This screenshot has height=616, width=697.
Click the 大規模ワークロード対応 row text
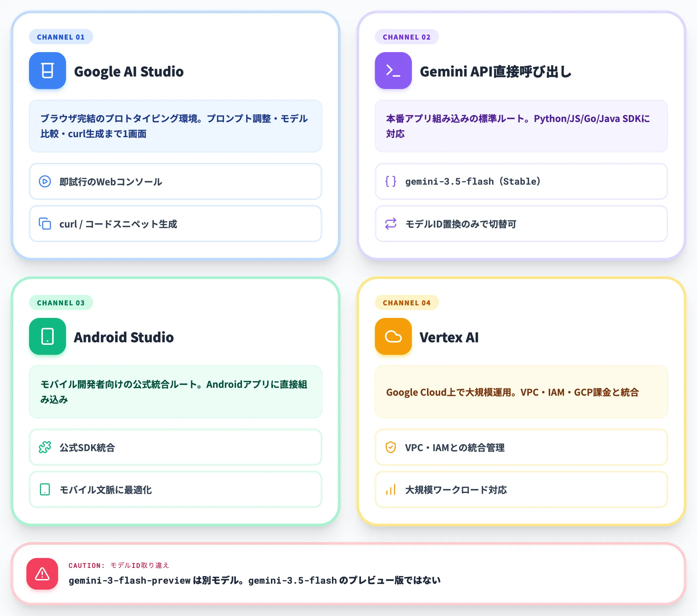[x=456, y=490]
